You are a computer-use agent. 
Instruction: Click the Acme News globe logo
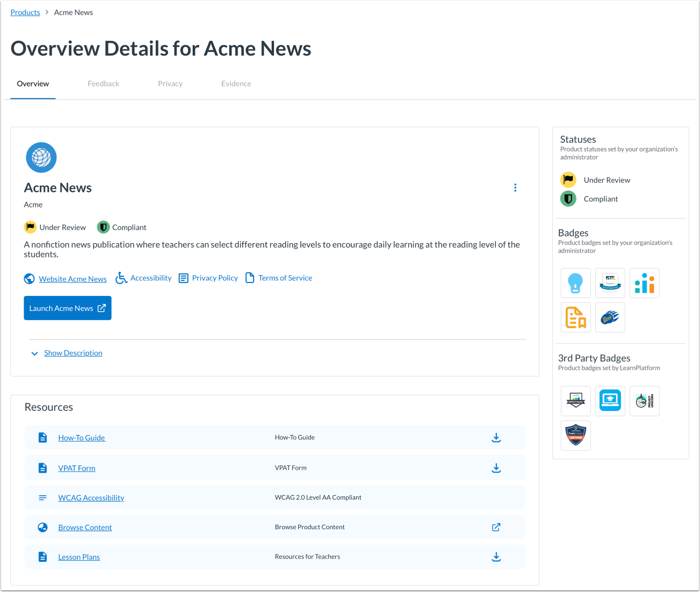pos(41,157)
